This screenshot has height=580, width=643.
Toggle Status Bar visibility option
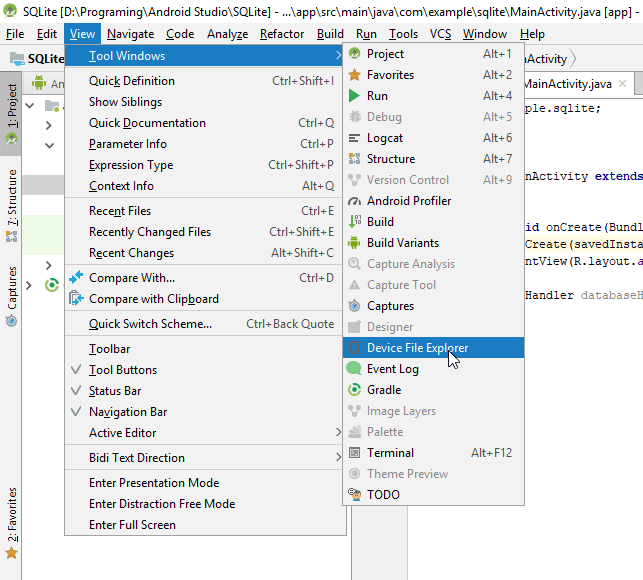point(204,390)
